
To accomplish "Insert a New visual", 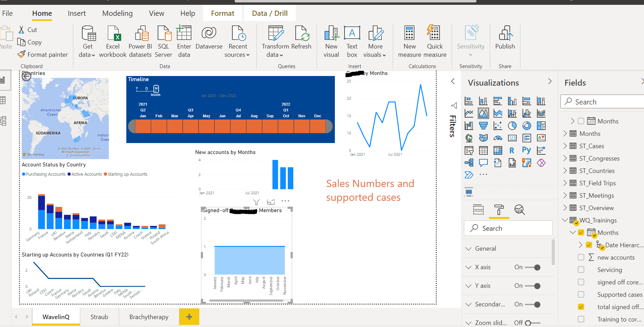I will pyautogui.click(x=331, y=41).
